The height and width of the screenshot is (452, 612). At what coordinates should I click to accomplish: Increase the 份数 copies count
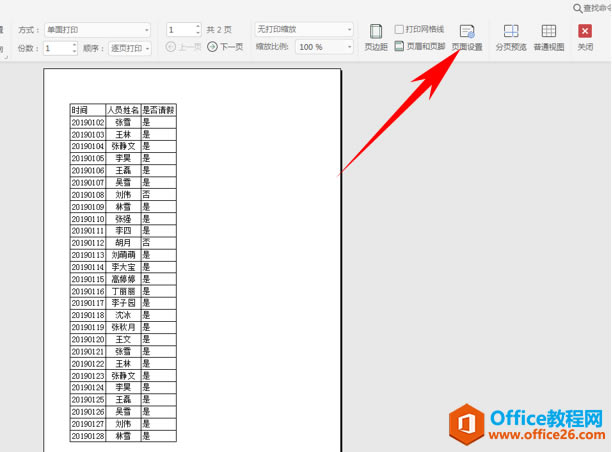pyautogui.click(x=74, y=45)
